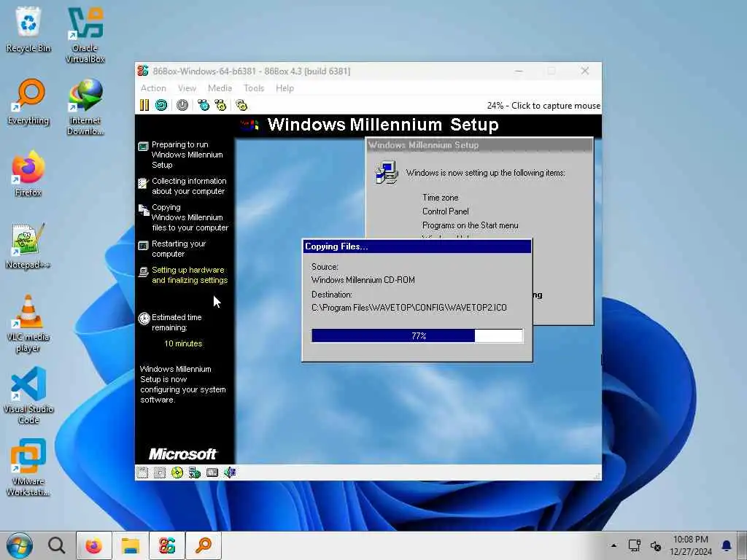The width and height of the screenshot is (747, 560).
Task: Select the VLC media player desktop icon
Action: [28, 324]
